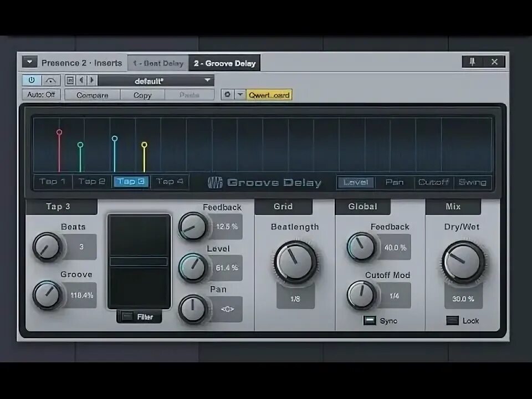Click the tap Feedback value 12.5 %
532x399 pixels.
click(x=227, y=226)
